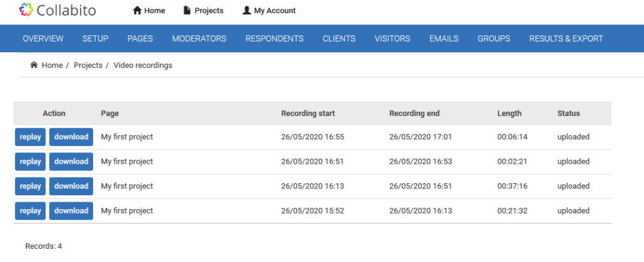Download the 00:02:21 length recording
Viewport: 644px width, 262px height.
(71, 162)
